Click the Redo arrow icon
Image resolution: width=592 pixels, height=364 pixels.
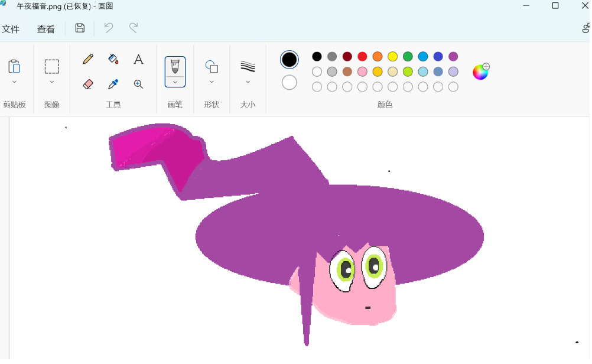[x=134, y=28]
